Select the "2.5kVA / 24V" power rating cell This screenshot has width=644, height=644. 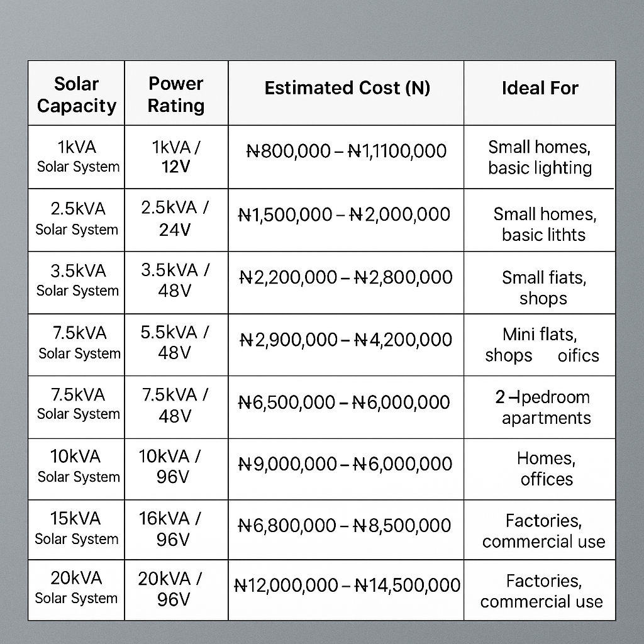pyautogui.click(x=175, y=218)
